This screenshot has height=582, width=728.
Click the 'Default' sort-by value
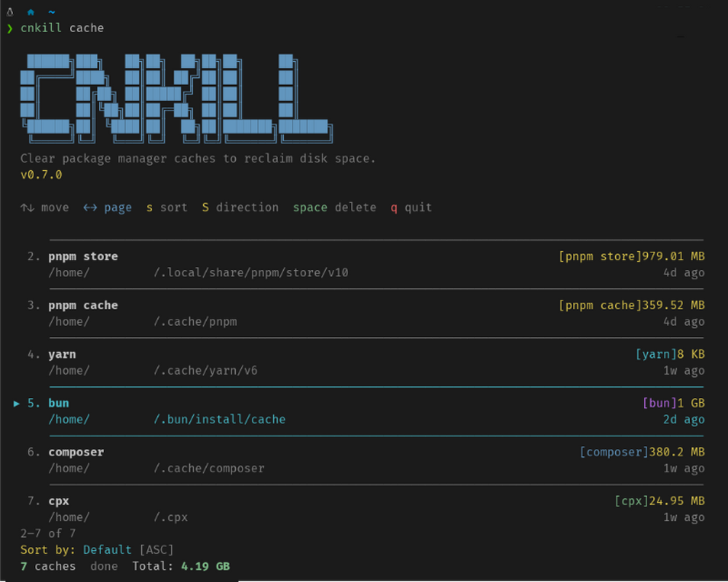[108, 549]
